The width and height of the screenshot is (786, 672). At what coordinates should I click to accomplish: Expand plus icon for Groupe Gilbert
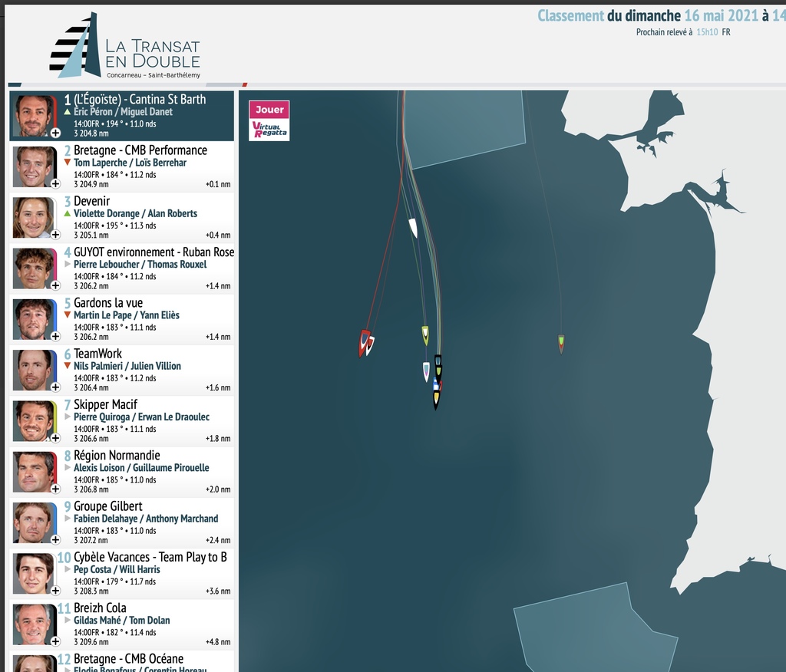click(x=55, y=540)
